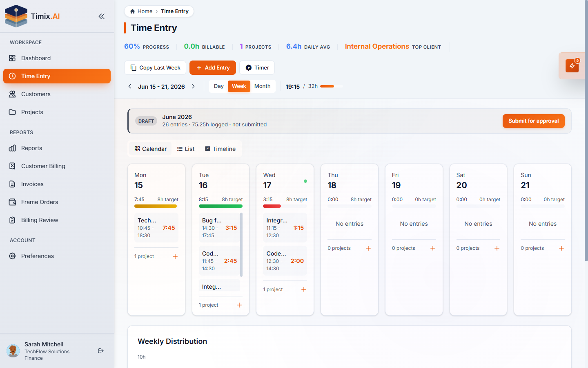Click Tuesday card's entry scrollbar
This screenshot has width=588, height=368.
(x=241, y=245)
